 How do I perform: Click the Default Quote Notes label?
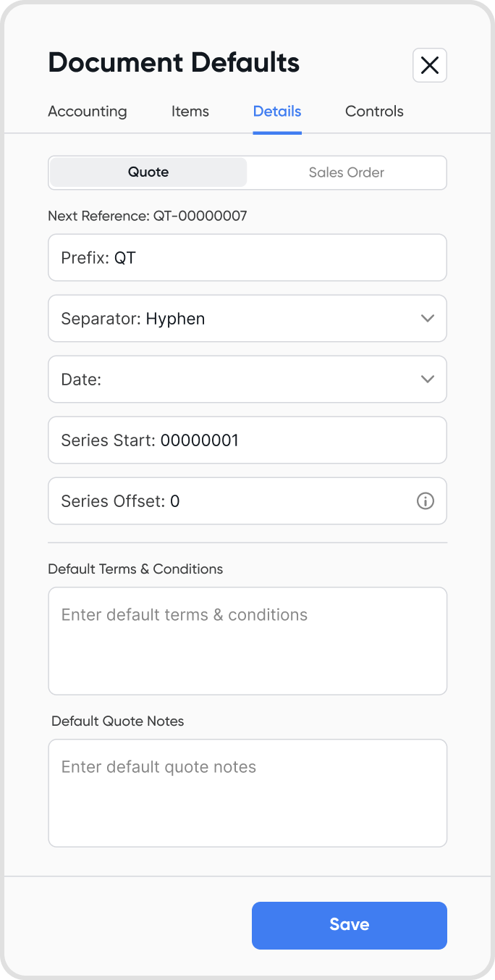pos(118,721)
